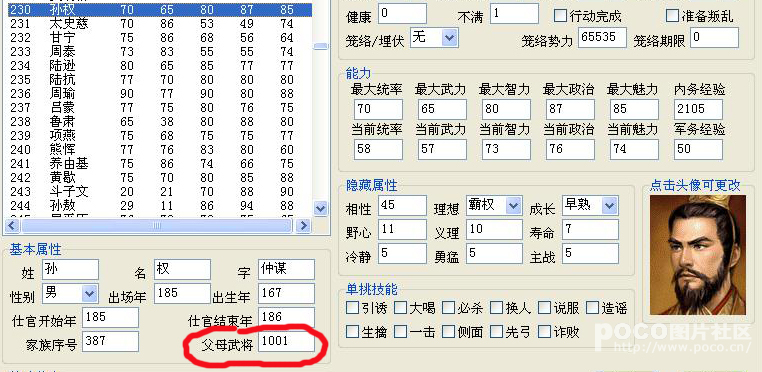Click the 笼络势力 field with 65535

[x=602, y=37]
